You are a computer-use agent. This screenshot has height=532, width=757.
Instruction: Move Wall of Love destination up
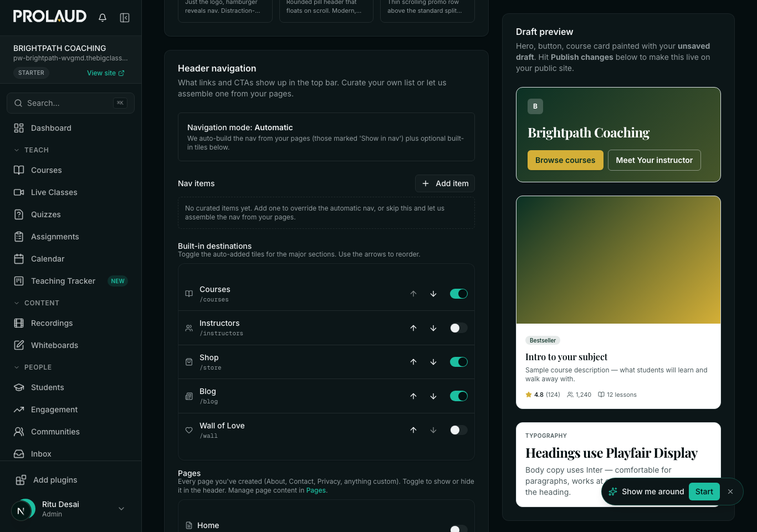(413, 430)
